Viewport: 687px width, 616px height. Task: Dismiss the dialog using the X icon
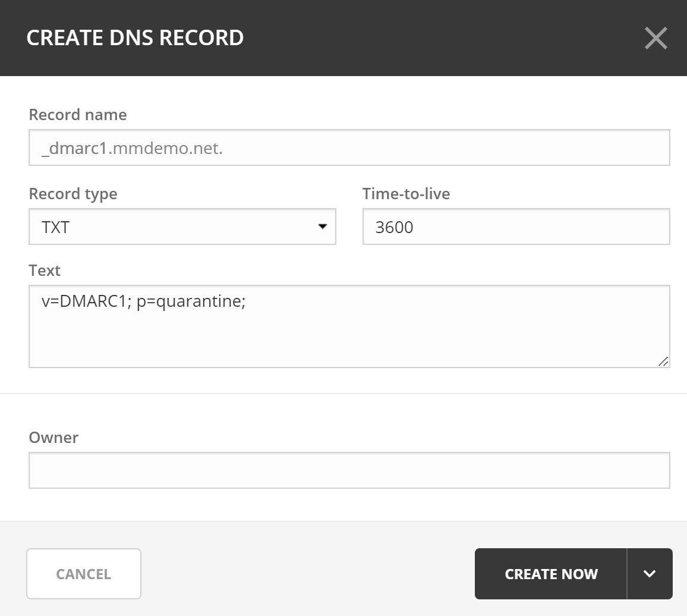(x=656, y=37)
